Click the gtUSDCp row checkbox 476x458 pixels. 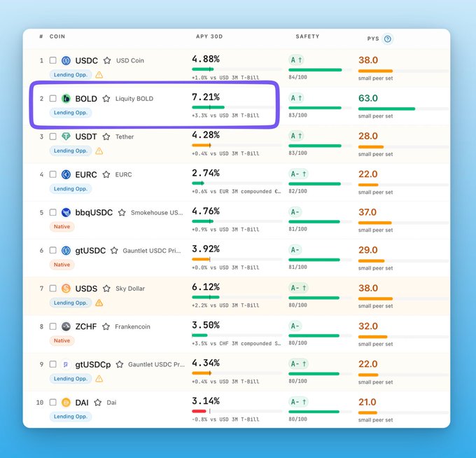[x=52, y=364]
